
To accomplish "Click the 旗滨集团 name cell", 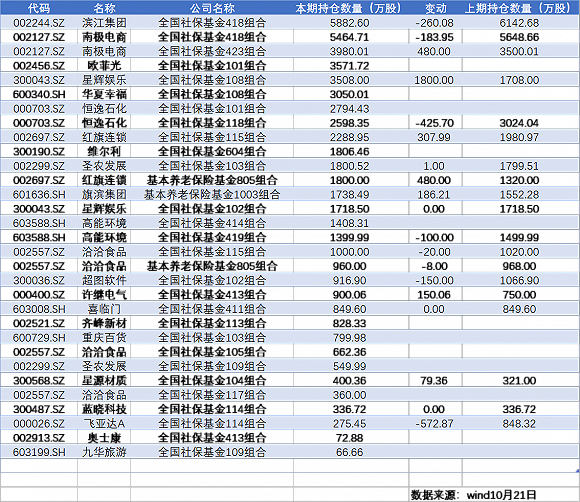I will [104, 195].
